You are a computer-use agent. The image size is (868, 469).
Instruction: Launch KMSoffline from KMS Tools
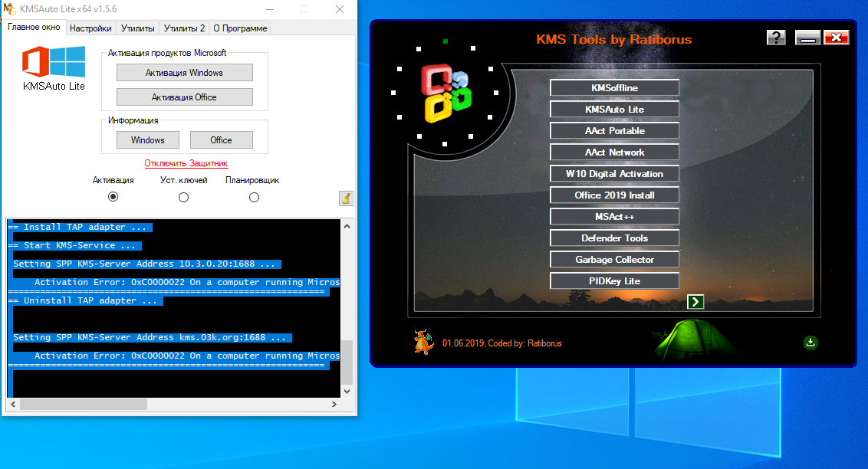(x=614, y=88)
